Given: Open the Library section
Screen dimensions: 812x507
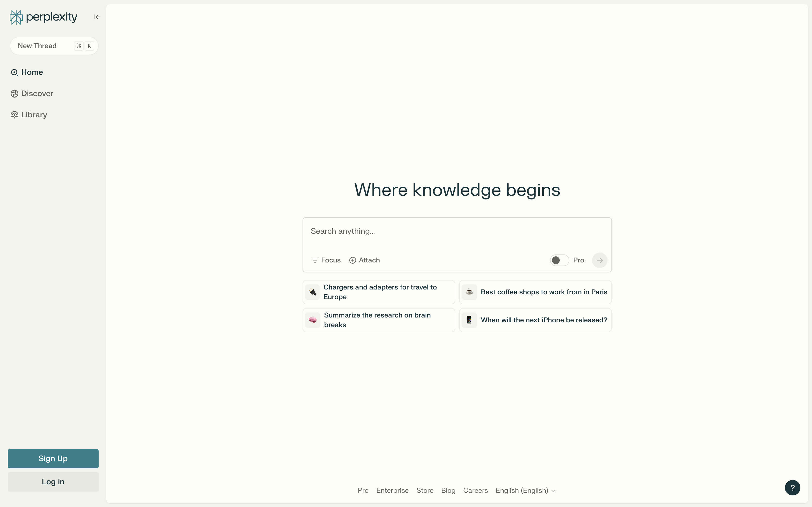Looking at the screenshot, I should point(34,115).
